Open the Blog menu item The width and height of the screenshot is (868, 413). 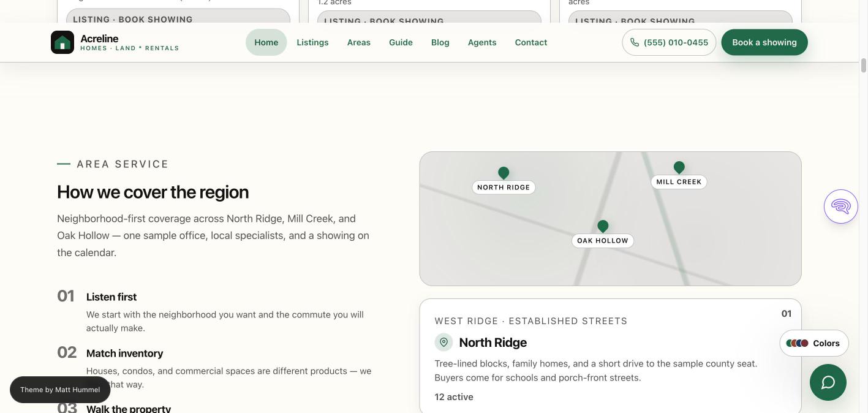[440, 42]
